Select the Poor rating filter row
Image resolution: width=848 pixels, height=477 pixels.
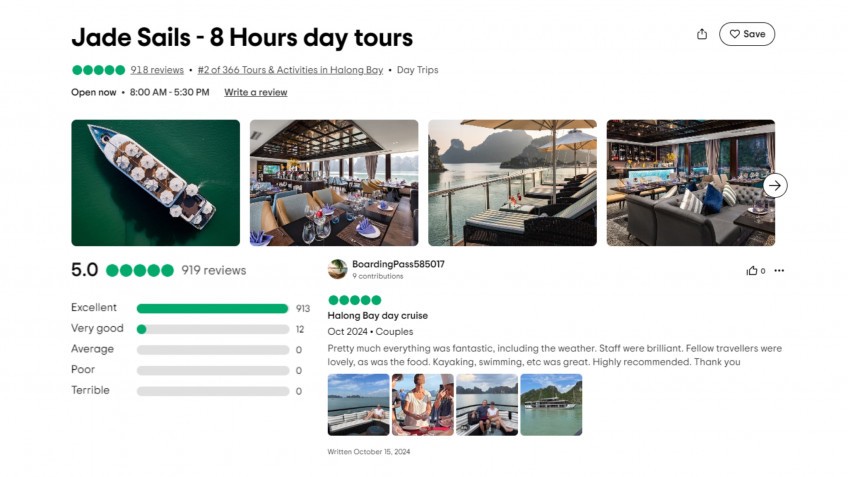pos(212,370)
